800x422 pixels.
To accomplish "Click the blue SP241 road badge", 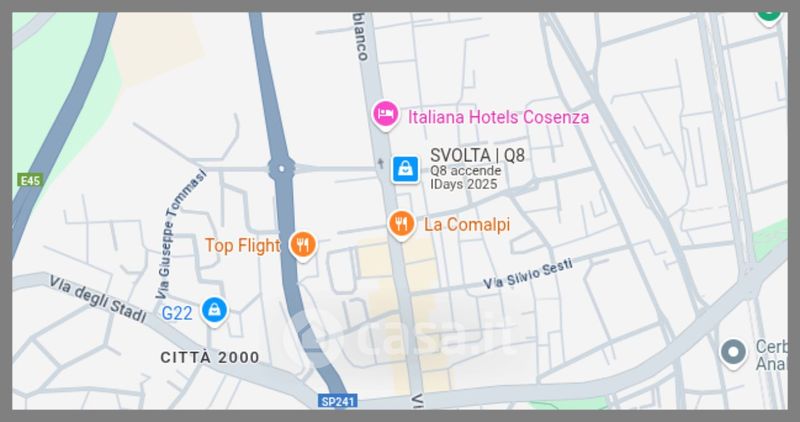I will (x=337, y=402).
